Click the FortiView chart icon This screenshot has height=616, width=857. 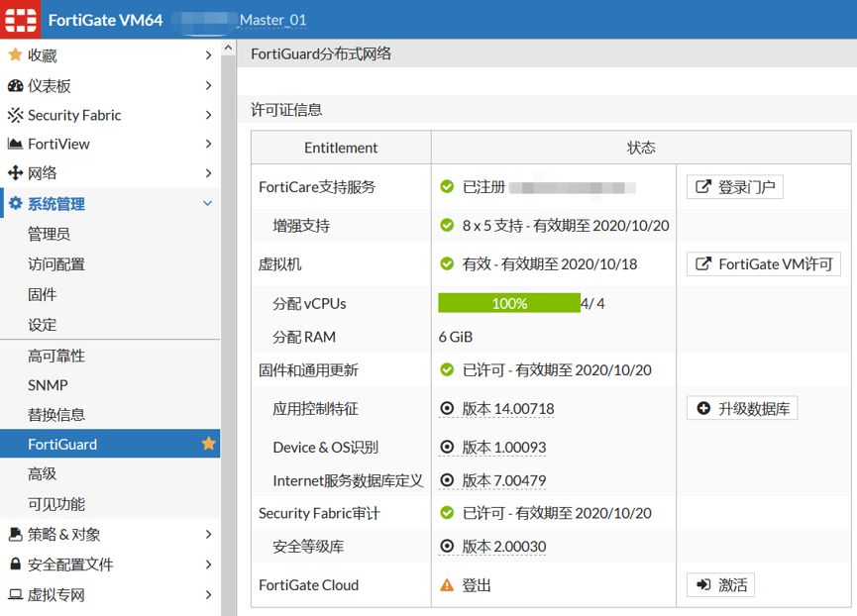pyautogui.click(x=15, y=145)
